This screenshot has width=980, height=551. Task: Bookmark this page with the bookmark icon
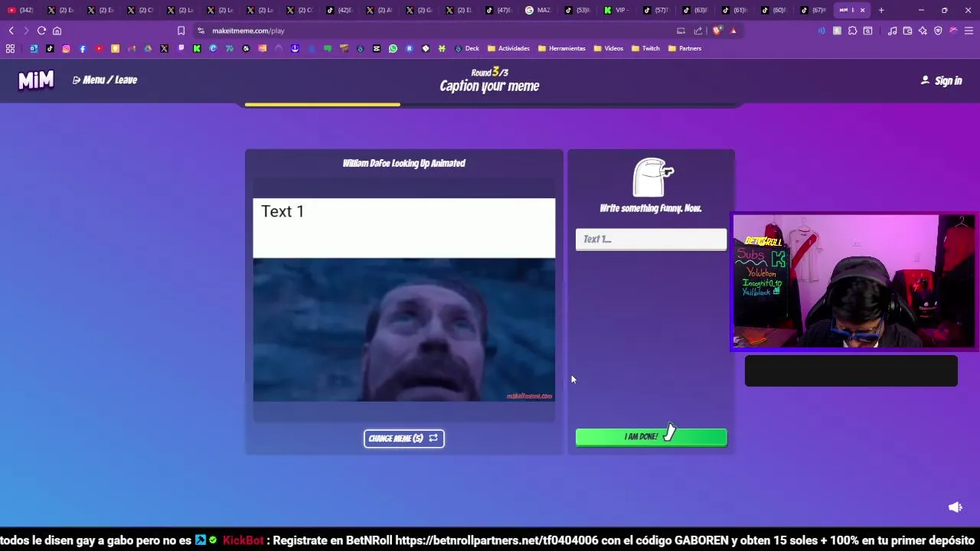(x=181, y=31)
